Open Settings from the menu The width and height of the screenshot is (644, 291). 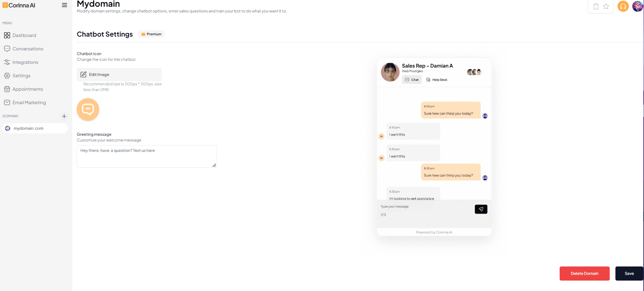[22, 76]
